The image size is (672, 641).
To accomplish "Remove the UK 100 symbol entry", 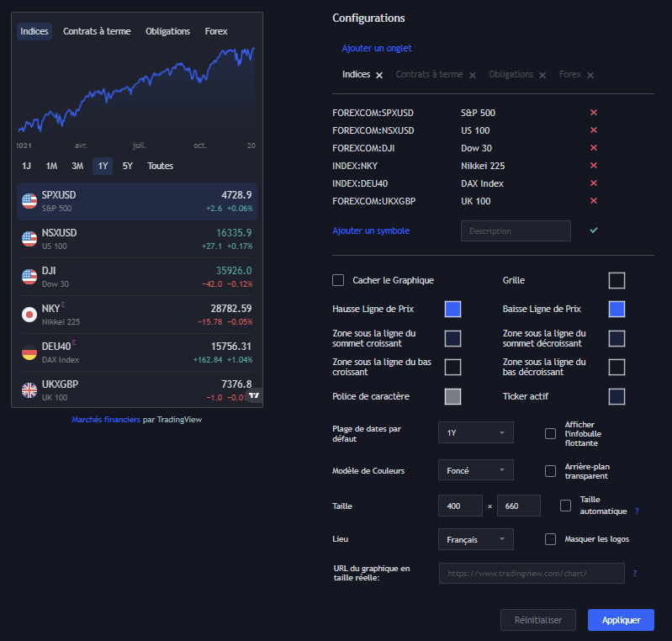I will [593, 201].
